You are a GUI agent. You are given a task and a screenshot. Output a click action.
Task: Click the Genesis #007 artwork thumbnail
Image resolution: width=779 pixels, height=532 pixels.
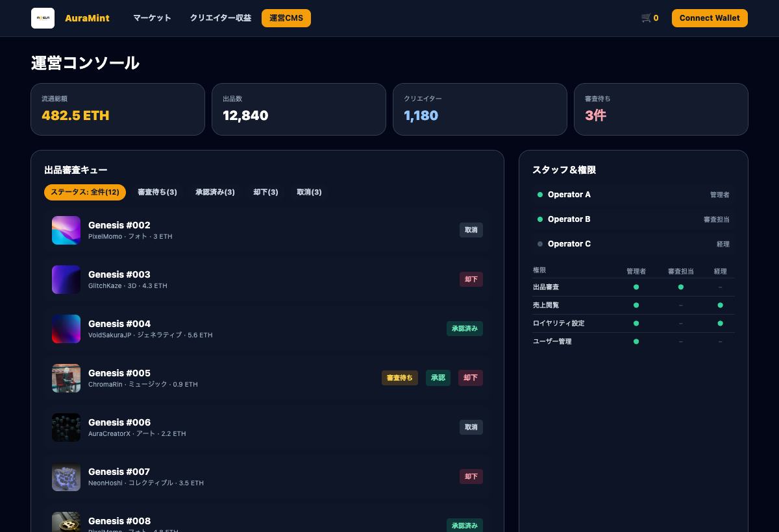(66, 477)
